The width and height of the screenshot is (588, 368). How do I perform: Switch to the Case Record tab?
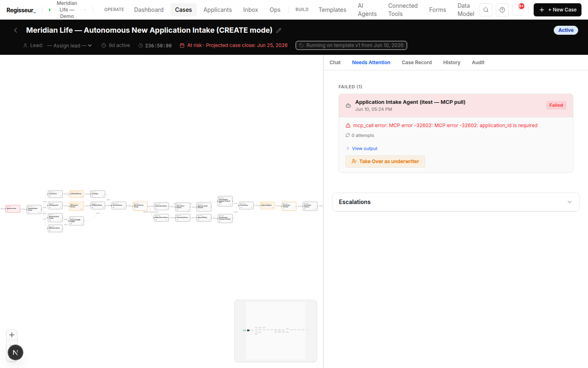point(416,63)
